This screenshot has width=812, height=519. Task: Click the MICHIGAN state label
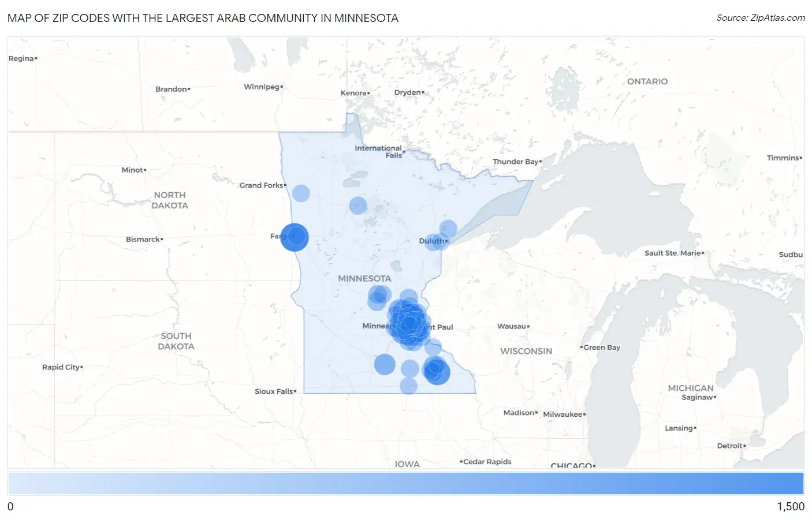tap(691, 389)
